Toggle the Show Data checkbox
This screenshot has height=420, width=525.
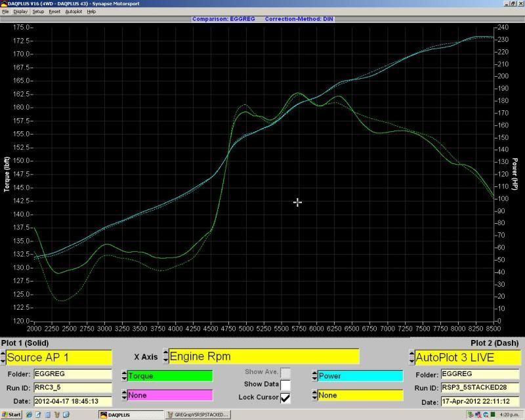coord(285,385)
